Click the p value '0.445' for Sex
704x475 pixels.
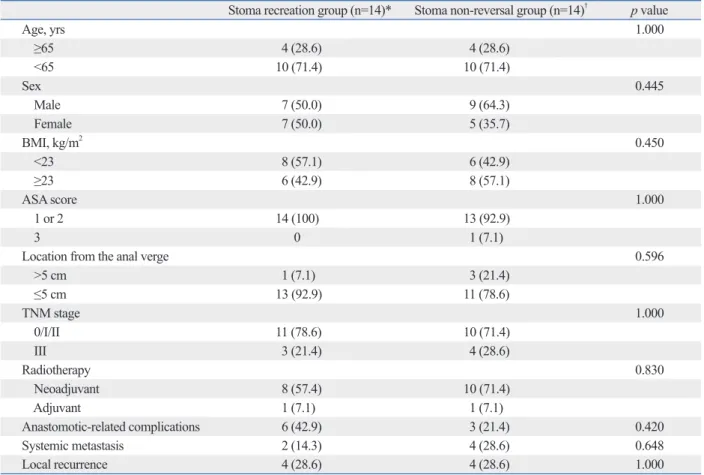coord(649,86)
